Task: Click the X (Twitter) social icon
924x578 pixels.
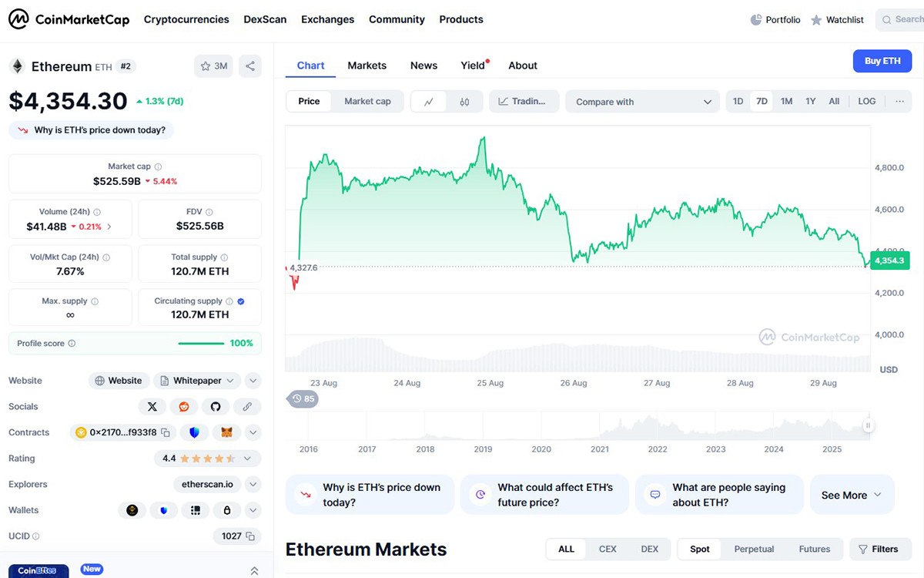Action: click(x=152, y=406)
